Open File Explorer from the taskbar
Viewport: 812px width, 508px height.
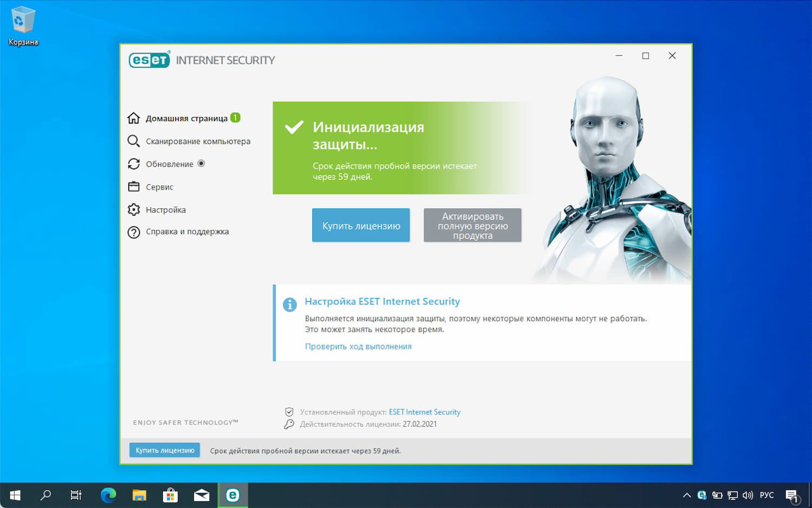[139, 494]
